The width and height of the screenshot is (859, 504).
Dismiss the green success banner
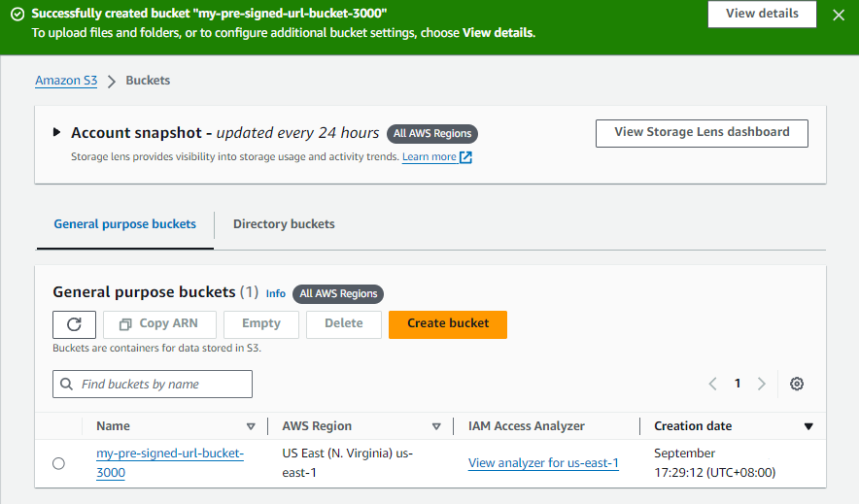839,15
